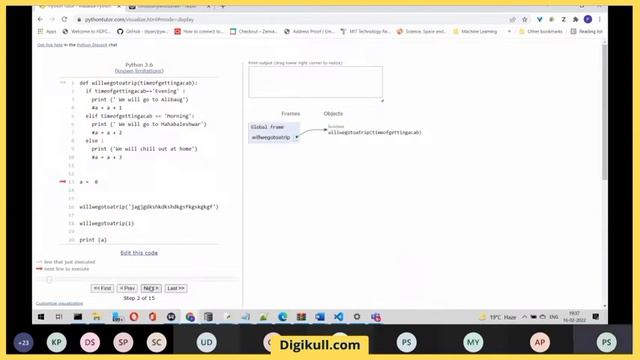The width and height of the screenshot is (640, 360).
Task: Click the page vertical scrollbar
Action: pos(604,112)
